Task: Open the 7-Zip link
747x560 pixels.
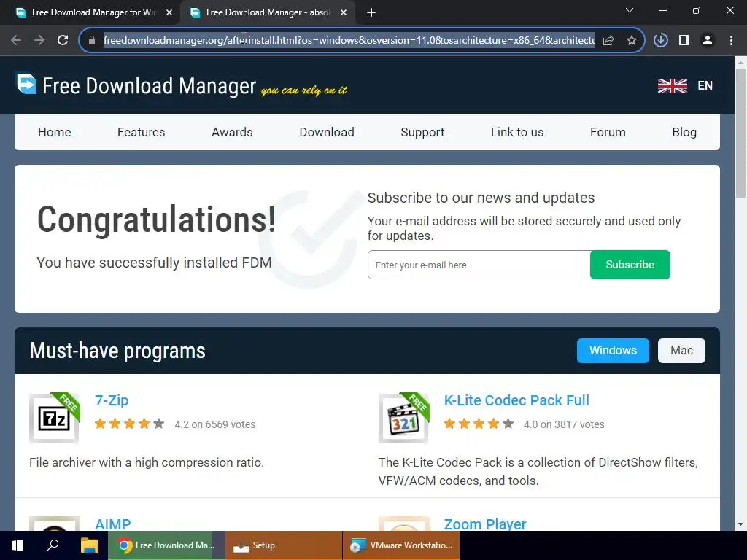Action: tap(112, 400)
